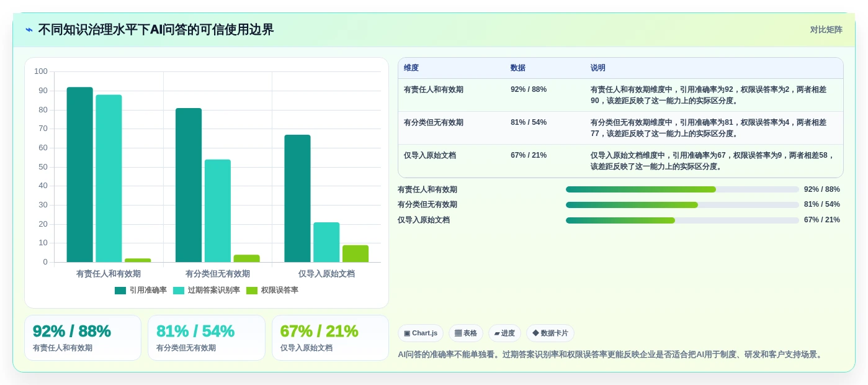This screenshot has width=868, height=385.
Task: Click the lime green bar in 仅导入原始文档 group
Action: [356, 254]
